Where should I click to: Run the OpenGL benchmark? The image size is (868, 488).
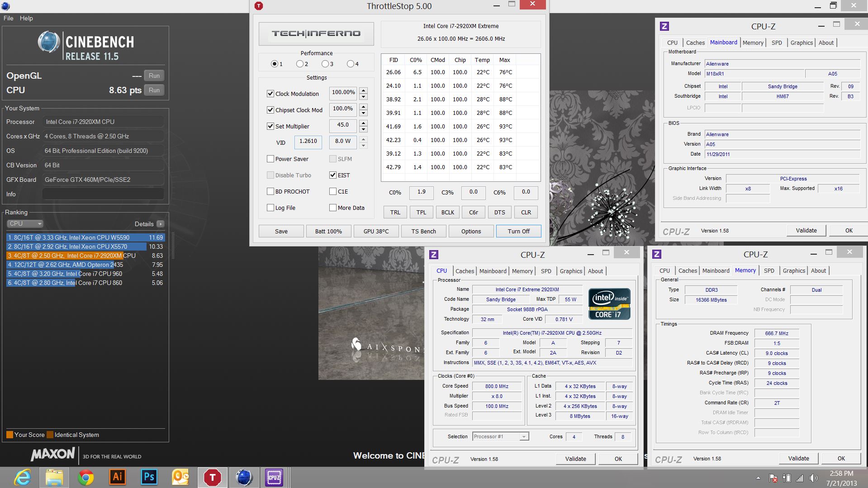pos(154,76)
